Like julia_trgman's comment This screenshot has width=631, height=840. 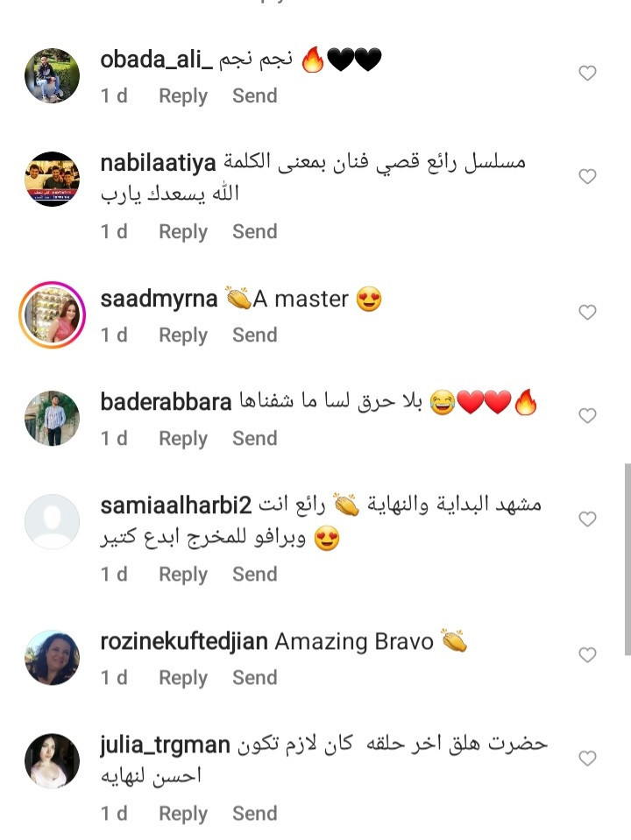click(x=587, y=758)
